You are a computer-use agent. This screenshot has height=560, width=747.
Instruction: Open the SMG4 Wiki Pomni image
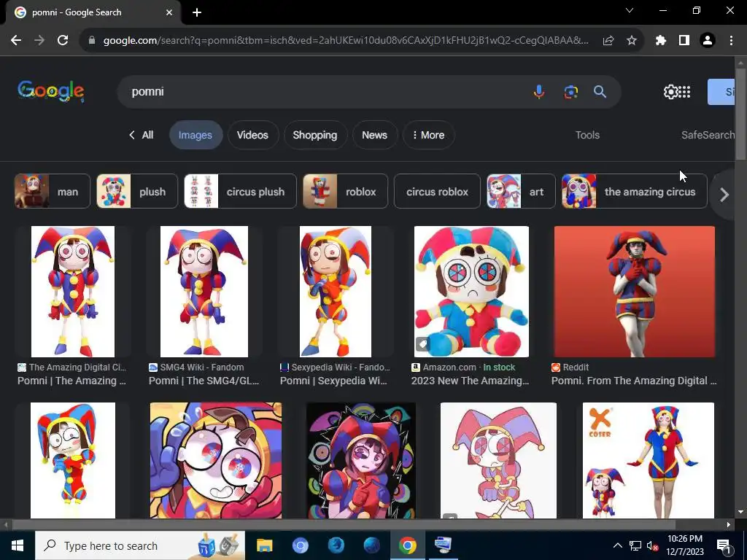204,292
